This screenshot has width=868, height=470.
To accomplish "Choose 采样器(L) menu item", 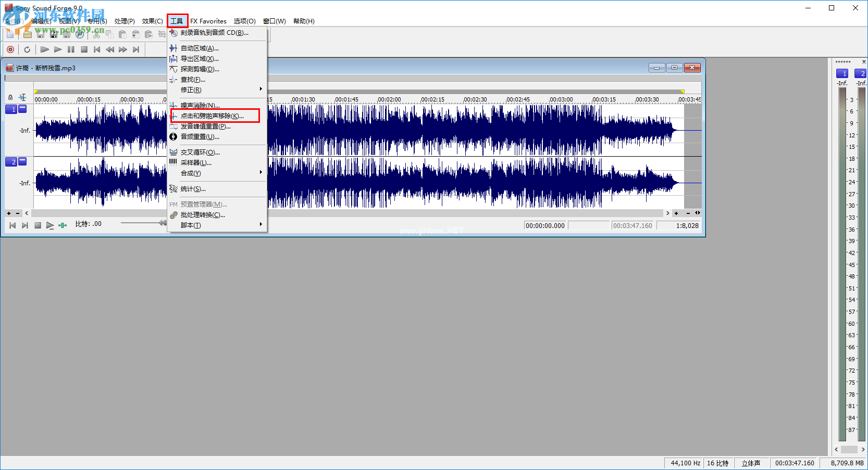I will pyautogui.click(x=217, y=163).
